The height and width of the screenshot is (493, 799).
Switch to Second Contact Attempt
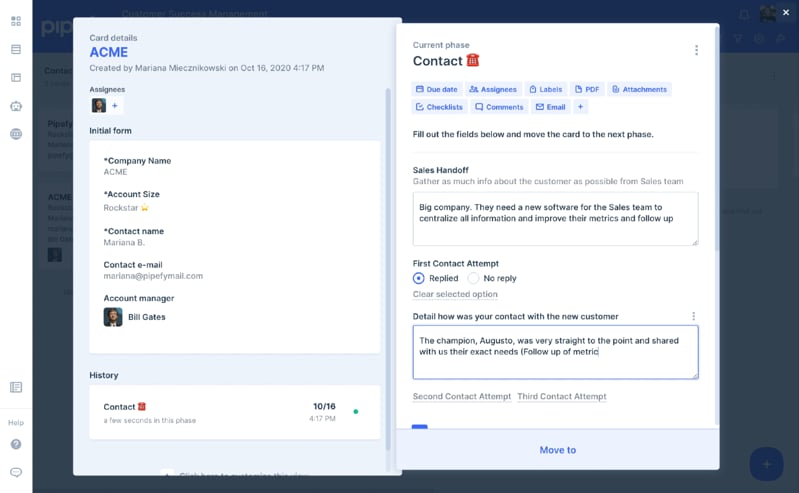tap(461, 397)
